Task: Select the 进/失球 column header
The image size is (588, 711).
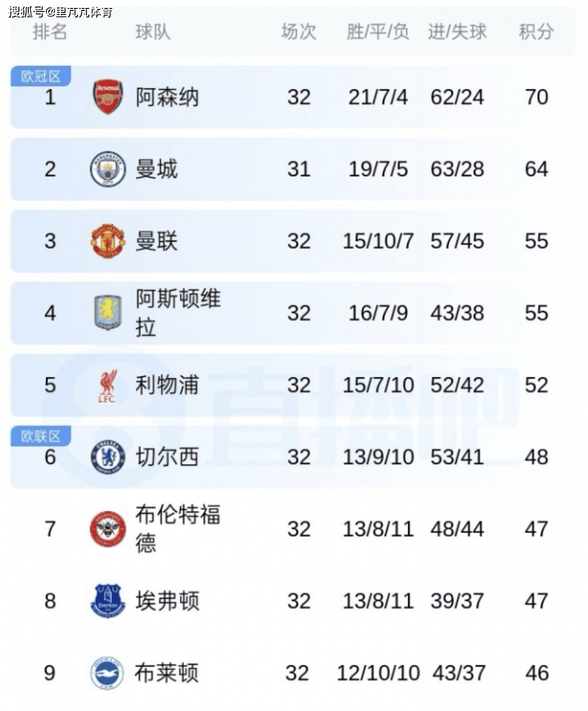Action: [457, 32]
